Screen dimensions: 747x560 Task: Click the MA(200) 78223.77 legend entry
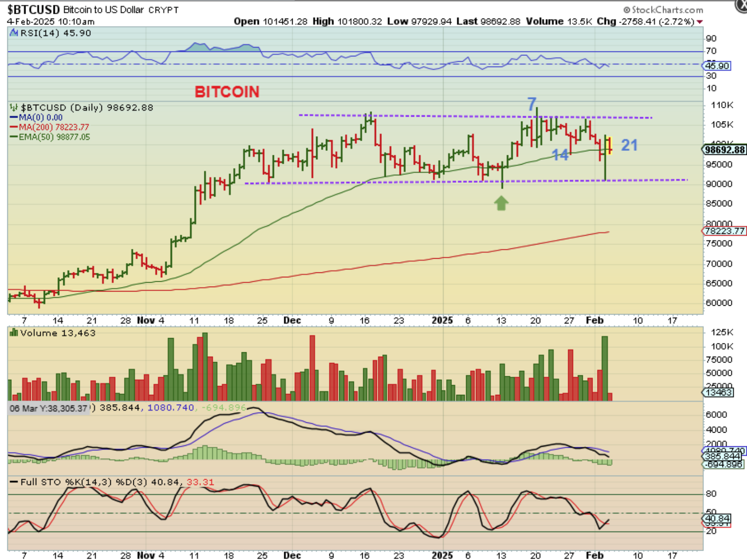(x=50, y=127)
